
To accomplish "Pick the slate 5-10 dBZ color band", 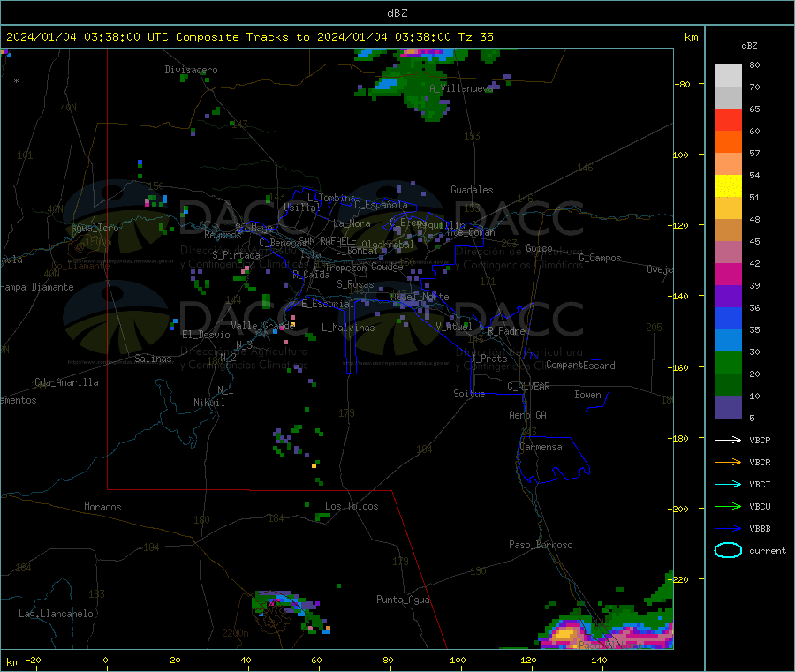I will (728, 407).
